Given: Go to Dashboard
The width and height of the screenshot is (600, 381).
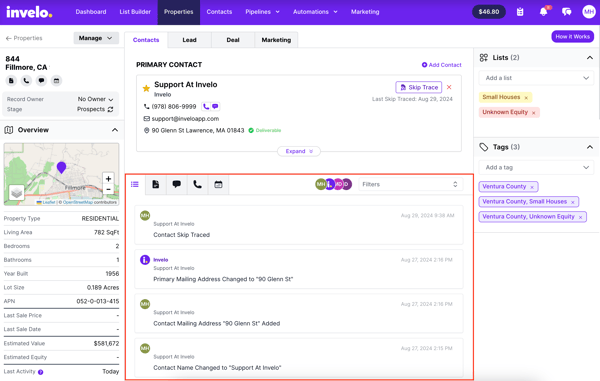Looking at the screenshot, I should pos(91,12).
